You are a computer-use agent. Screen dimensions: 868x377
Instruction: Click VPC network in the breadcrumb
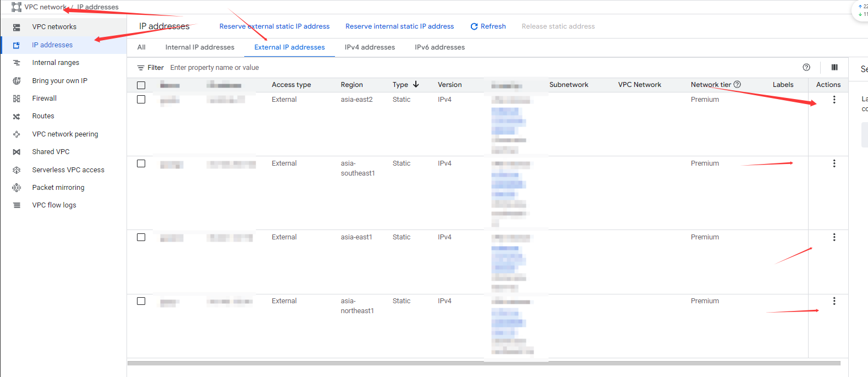pyautogui.click(x=45, y=7)
